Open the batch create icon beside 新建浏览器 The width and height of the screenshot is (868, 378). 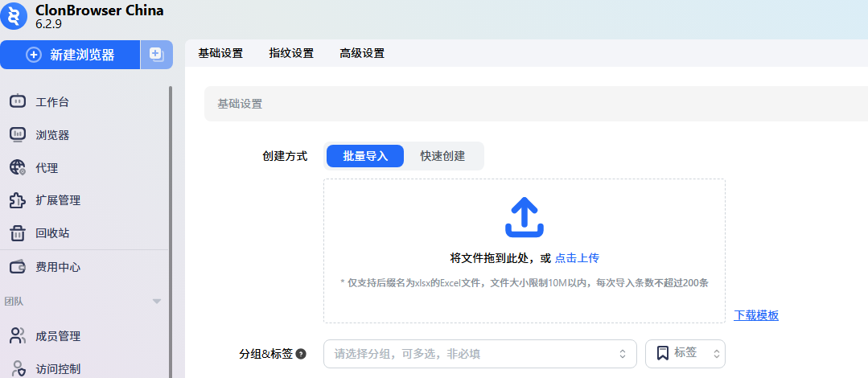coord(156,54)
